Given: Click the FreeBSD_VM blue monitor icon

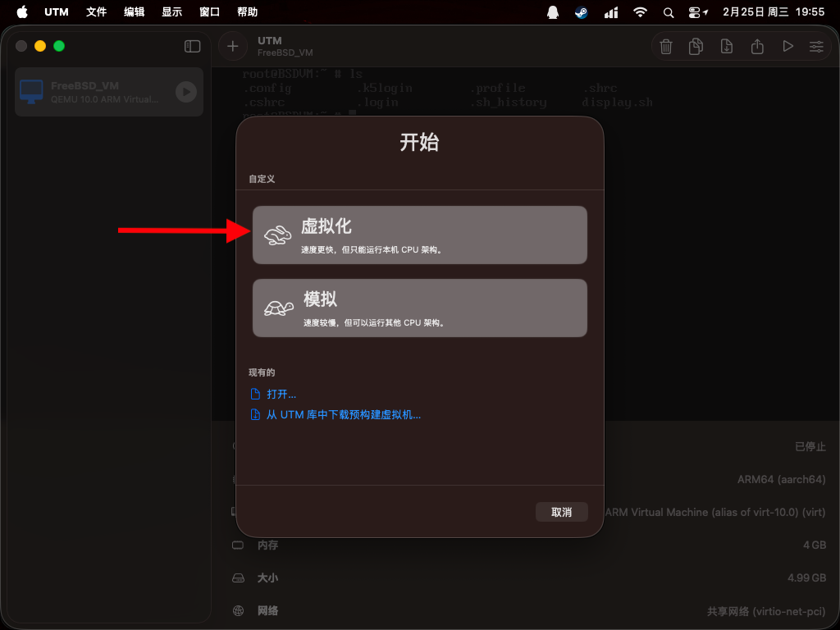Looking at the screenshot, I should [x=31, y=92].
